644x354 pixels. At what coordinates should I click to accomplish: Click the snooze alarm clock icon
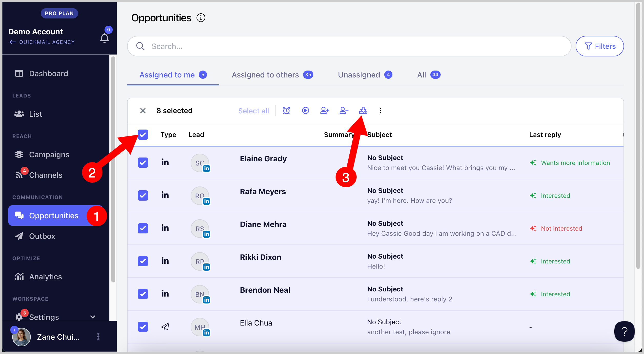pos(286,111)
